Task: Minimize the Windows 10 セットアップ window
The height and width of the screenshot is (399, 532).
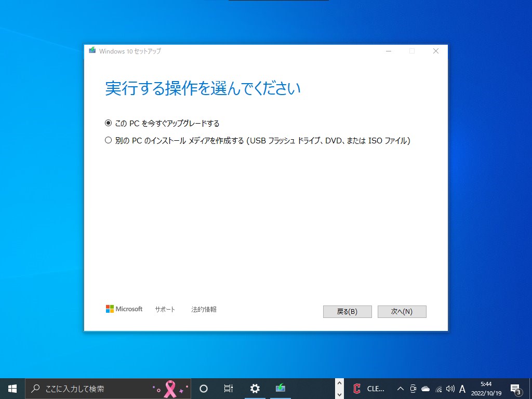Action: [389, 51]
